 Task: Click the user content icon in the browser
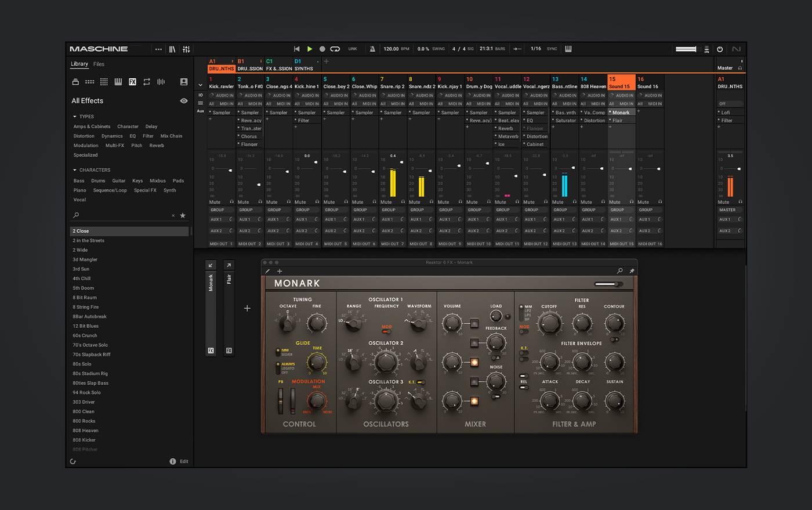click(184, 82)
